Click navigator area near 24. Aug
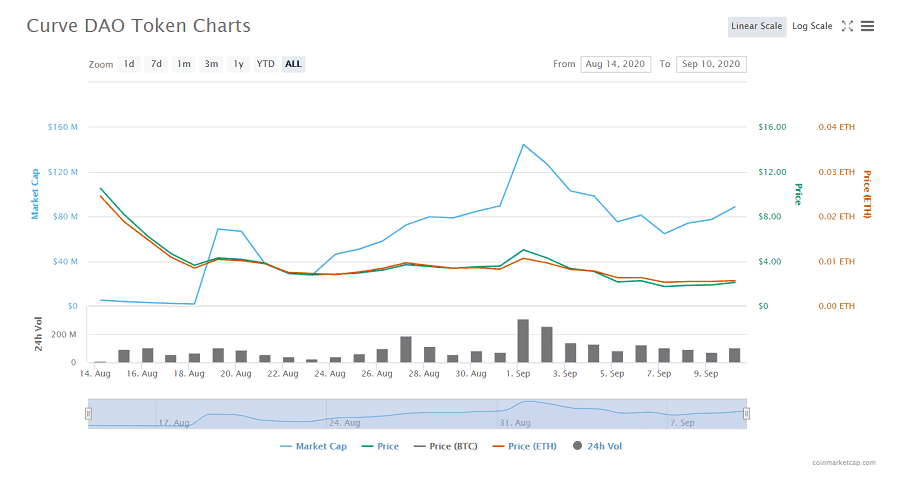The width and height of the screenshot is (900, 485). coord(344,423)
